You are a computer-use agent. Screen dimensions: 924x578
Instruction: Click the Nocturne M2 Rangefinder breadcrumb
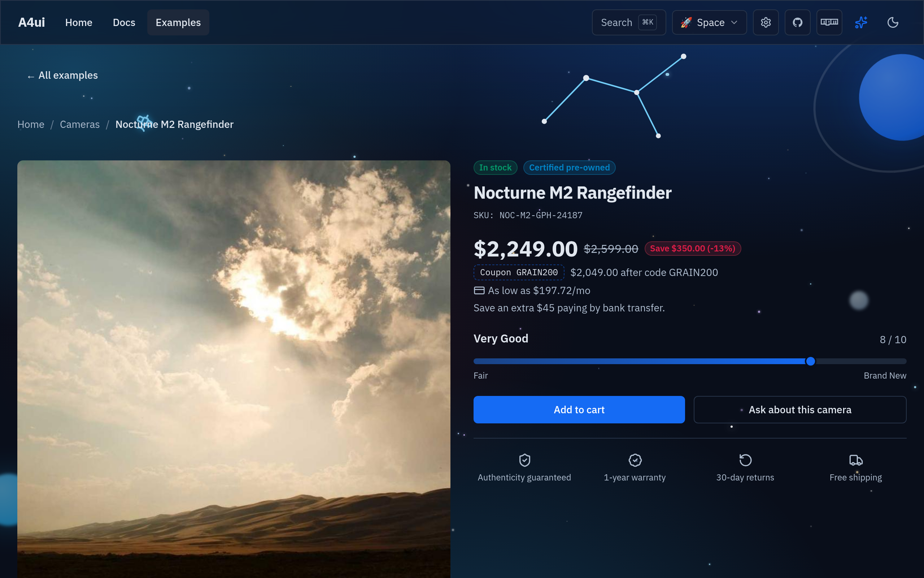click(x=174, y=124)
